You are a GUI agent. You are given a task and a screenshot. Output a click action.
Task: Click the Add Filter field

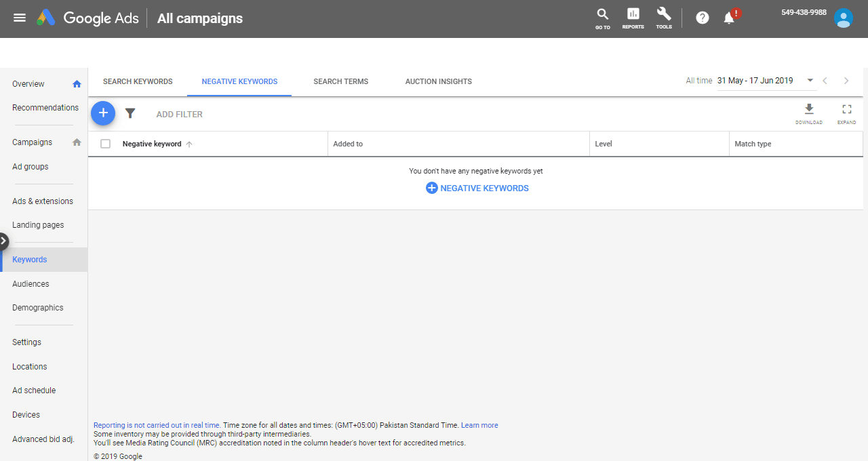pos(179,115)
